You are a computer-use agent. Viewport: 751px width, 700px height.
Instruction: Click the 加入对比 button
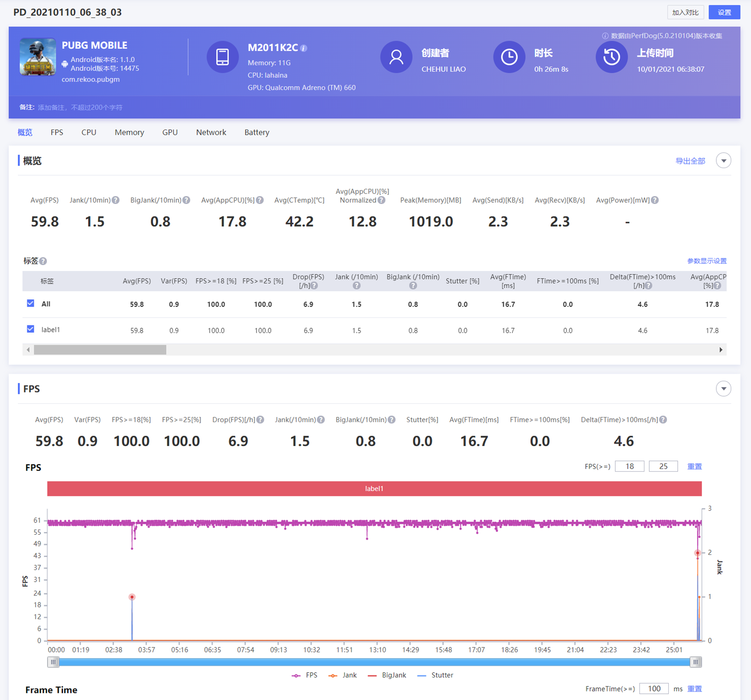pyautogui.click(x=685, y=12)
